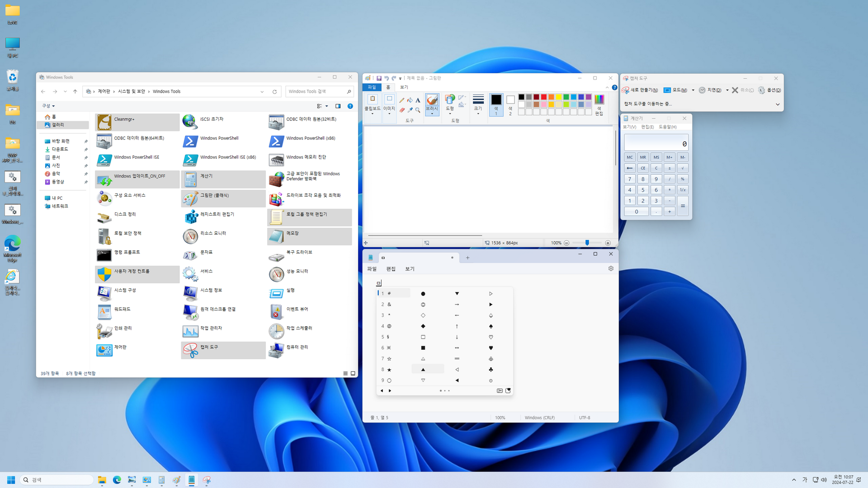Open the 편집 menu in Notepad
This screenshot has width=868, height=488.
(391, 269)
